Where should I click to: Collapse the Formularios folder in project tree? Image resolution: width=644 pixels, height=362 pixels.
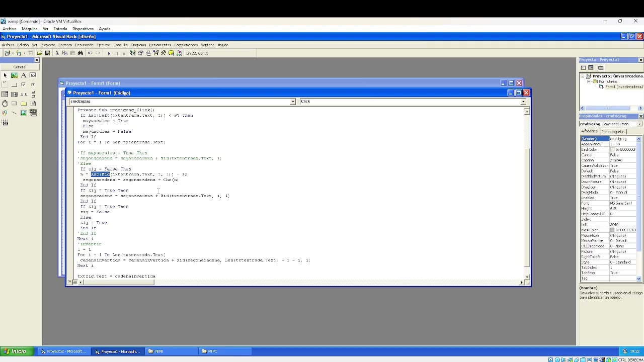tap(589, 81)
